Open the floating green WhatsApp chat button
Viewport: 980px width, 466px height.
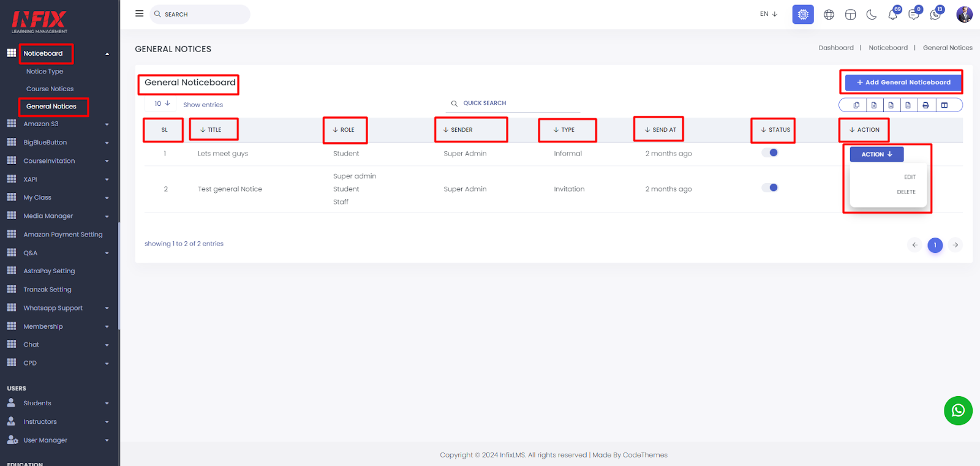click(958, 410)
